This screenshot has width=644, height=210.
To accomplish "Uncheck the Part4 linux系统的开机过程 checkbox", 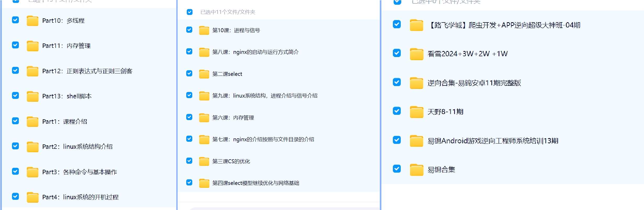I will (x=15, y=196).
